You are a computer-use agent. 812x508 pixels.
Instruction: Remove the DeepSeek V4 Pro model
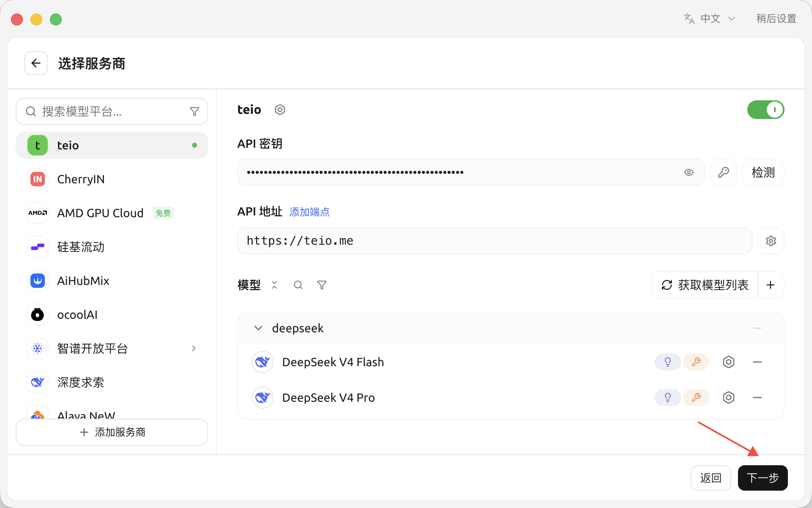(757, 398)
